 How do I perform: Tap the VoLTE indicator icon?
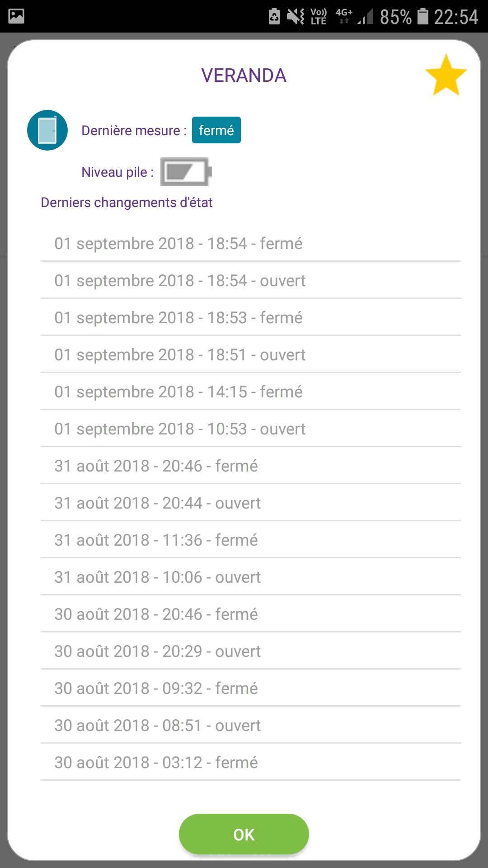click(319, 17)
